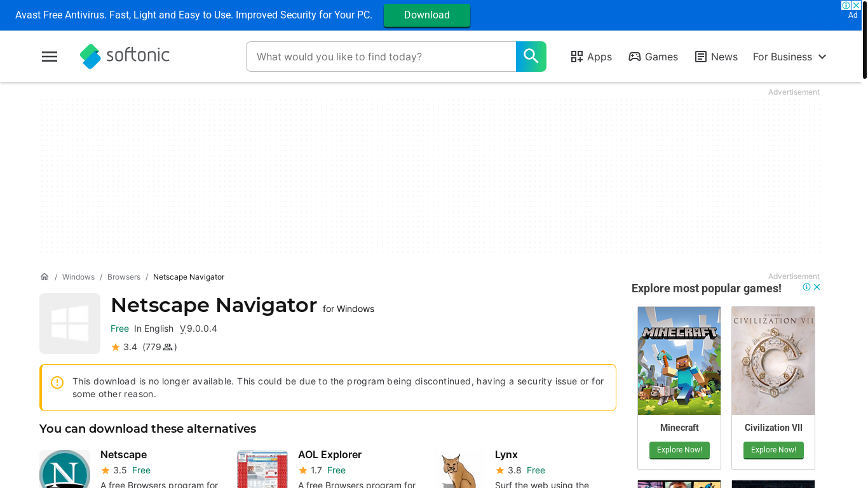The width and height of the screenshot is (868, 488).
Task: Click the page vertical scrollbar
Action: coord(864,41)
